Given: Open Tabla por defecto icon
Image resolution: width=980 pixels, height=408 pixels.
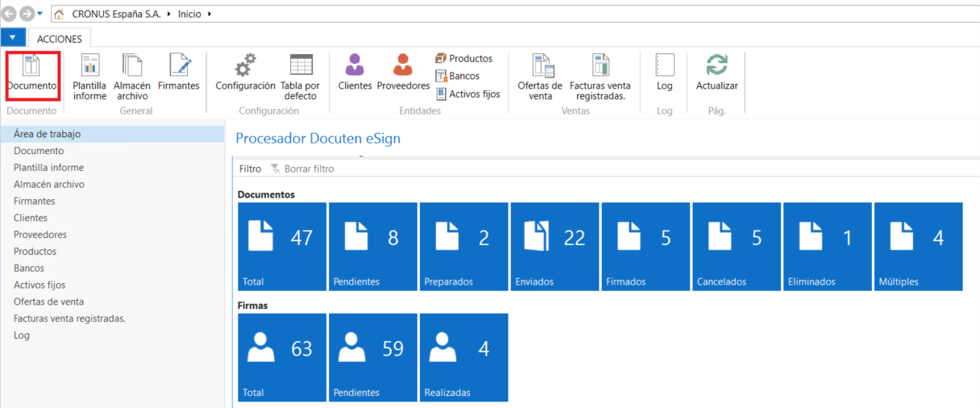Looking at the screenshot, I should (x=301, y=77).
